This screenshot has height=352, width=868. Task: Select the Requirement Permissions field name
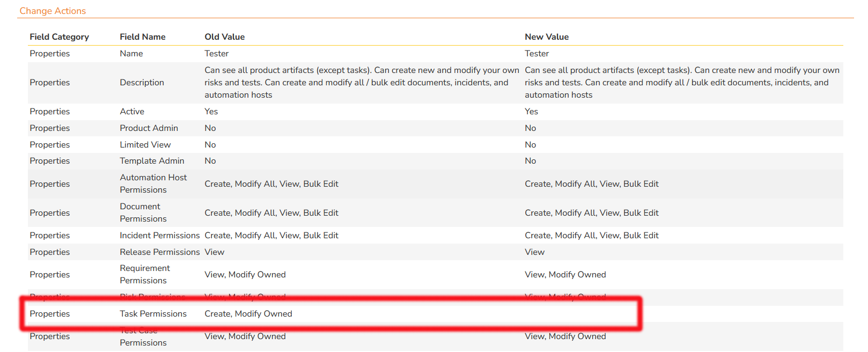(x=144, y=274)
